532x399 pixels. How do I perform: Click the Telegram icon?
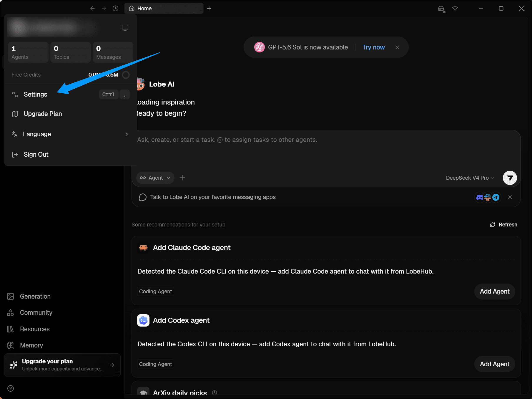496,197
